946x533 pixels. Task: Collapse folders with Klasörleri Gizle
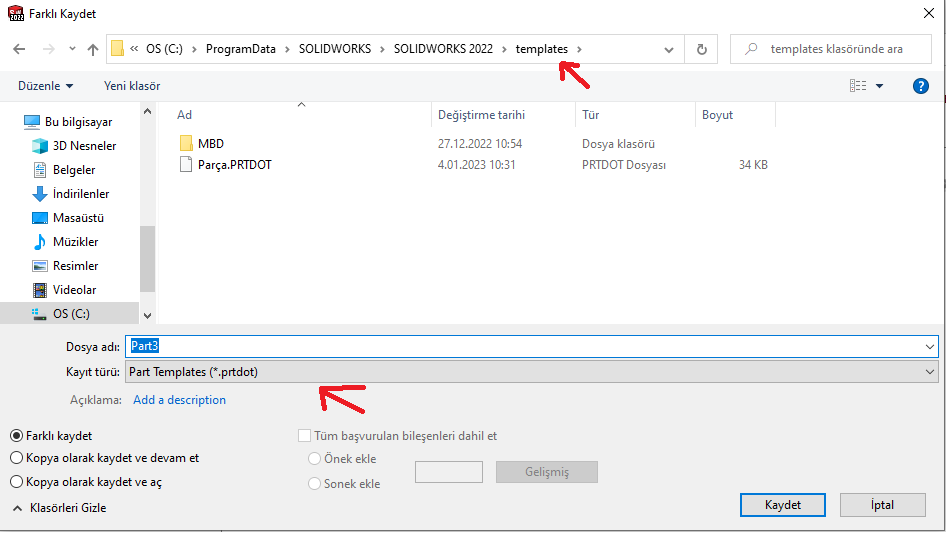click(60, 508)
